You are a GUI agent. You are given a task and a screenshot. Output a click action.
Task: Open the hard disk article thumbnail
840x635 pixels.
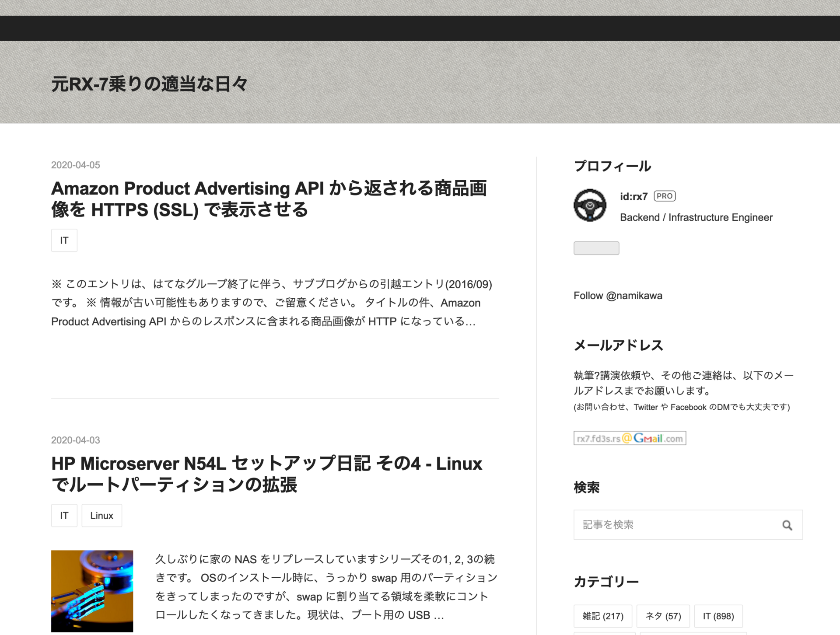point(92,590)
